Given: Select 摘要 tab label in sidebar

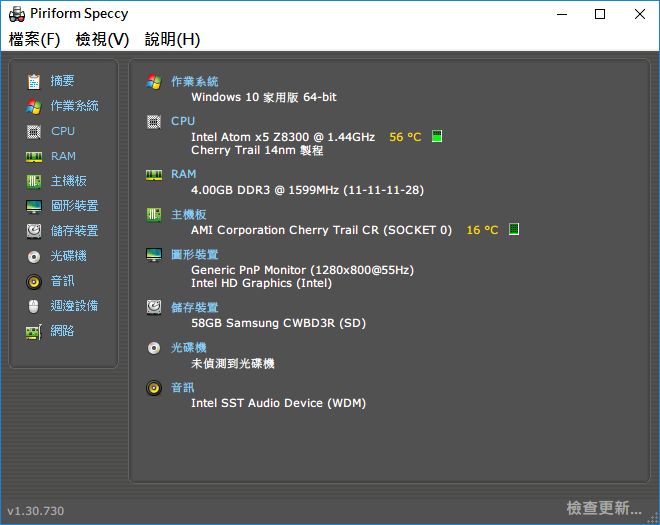Looking at the screenshot, I should [x=62, y=81].
